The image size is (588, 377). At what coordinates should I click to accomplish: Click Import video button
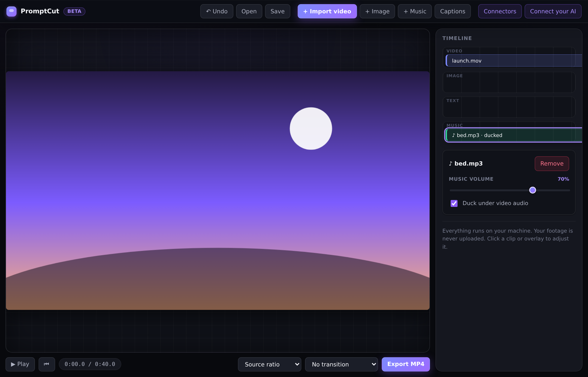pyautogui.click(x=327, y=11)
